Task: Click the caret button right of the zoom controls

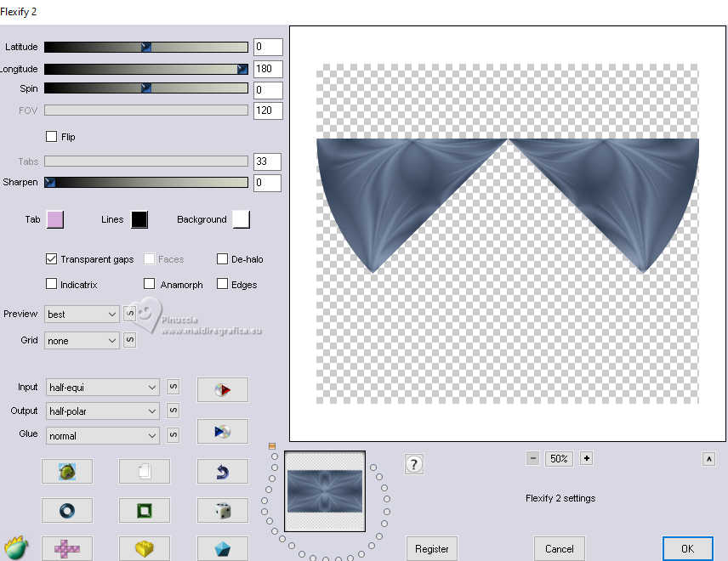Action: (x=708, y=459)
